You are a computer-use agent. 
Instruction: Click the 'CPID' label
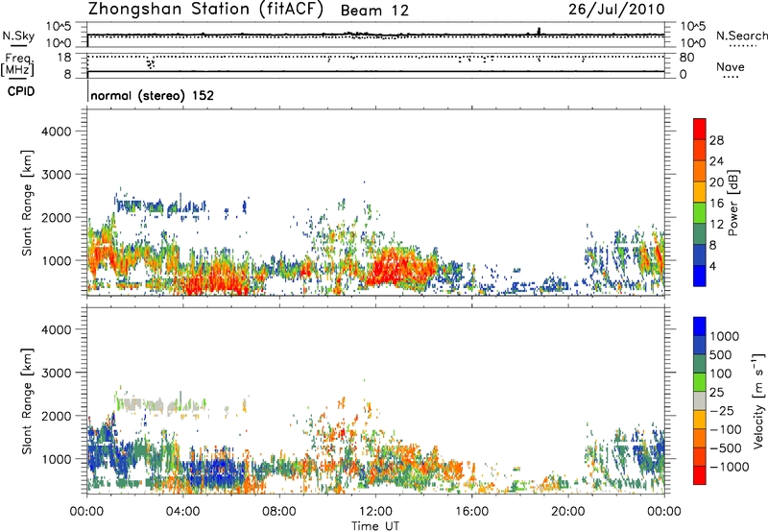tap(21, 91)
